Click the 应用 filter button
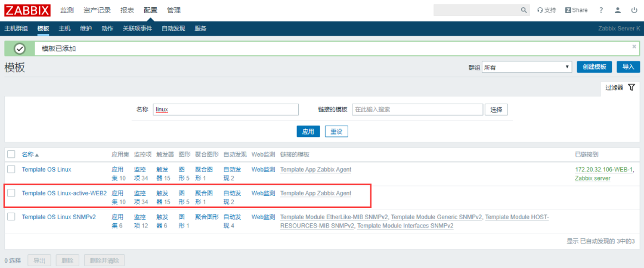Image resolution: width=644 pixels, height=268 pixels. click(x=308, y=132)
